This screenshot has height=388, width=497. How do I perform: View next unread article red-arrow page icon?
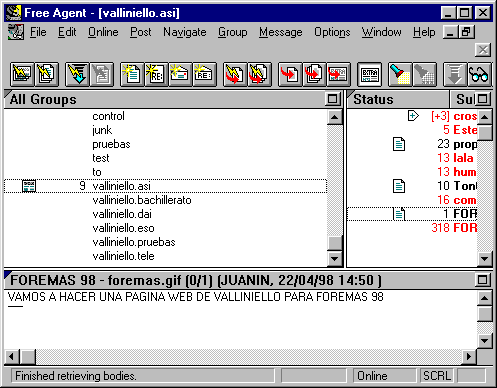(x=290, y=74)
